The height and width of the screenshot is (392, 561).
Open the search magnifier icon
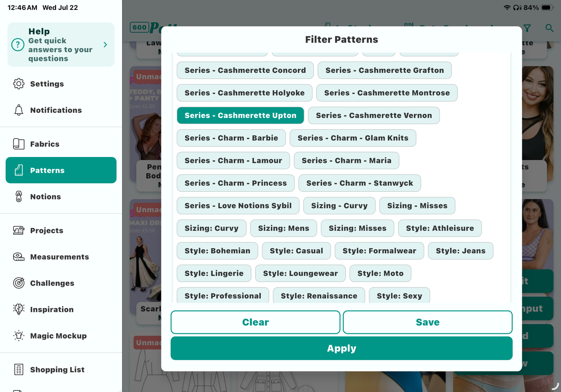coord(549,28)
